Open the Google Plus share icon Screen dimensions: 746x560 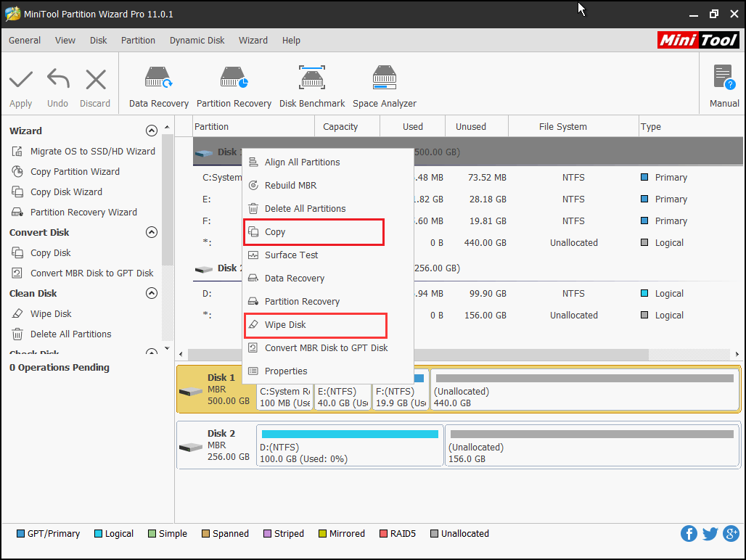tap(731, 533)
